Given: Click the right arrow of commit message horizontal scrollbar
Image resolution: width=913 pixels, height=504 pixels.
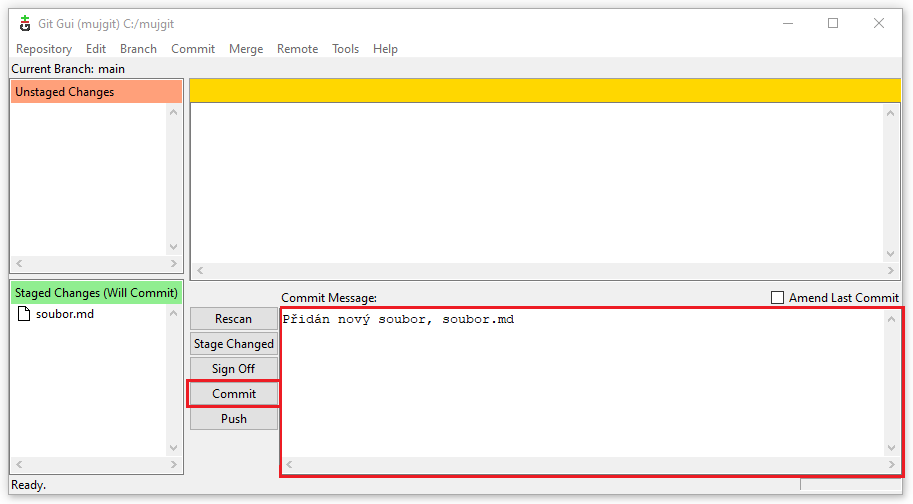Looking at the screenshot, I should [891, 464].
